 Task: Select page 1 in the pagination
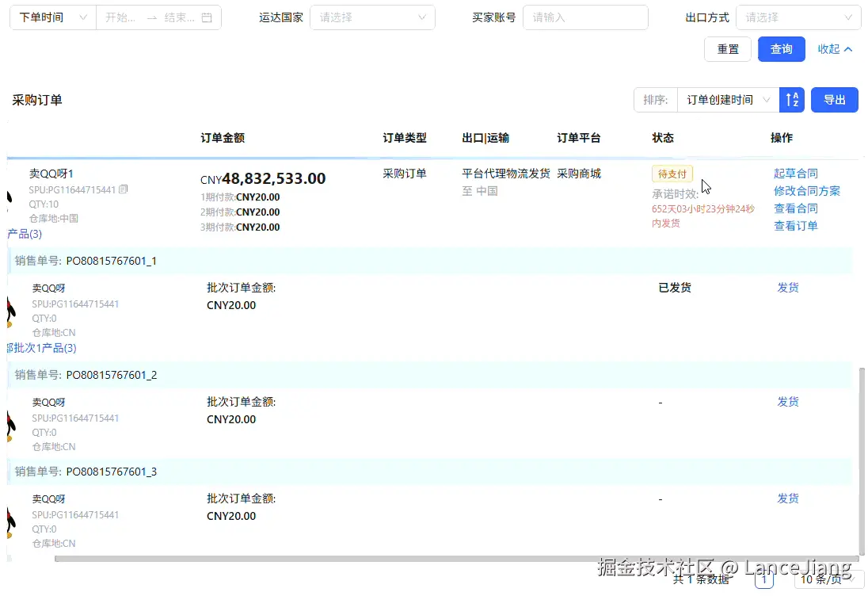(763, 579)
